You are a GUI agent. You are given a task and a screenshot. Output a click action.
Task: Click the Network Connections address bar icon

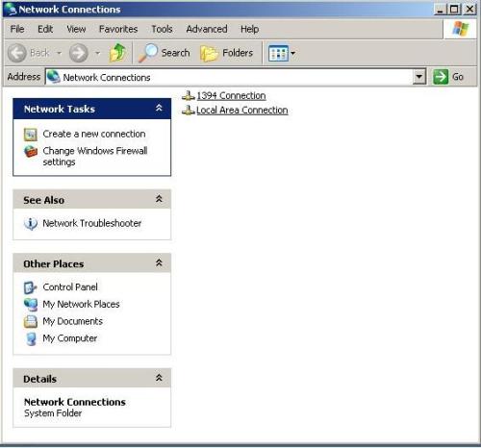click(53, 77)
